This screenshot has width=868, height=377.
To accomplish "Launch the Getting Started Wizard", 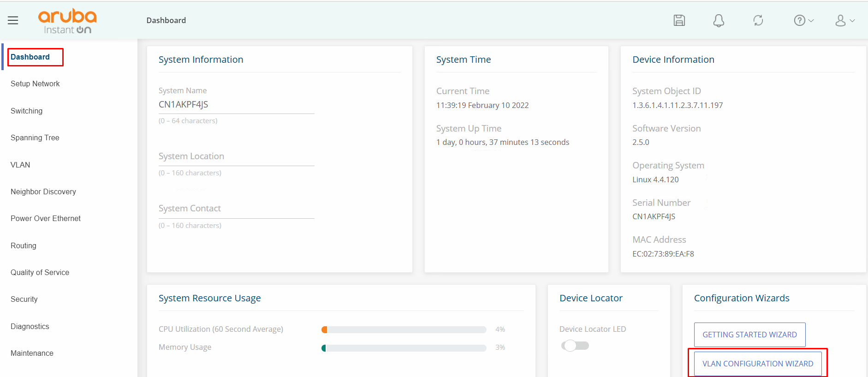I will click(749, 335).
